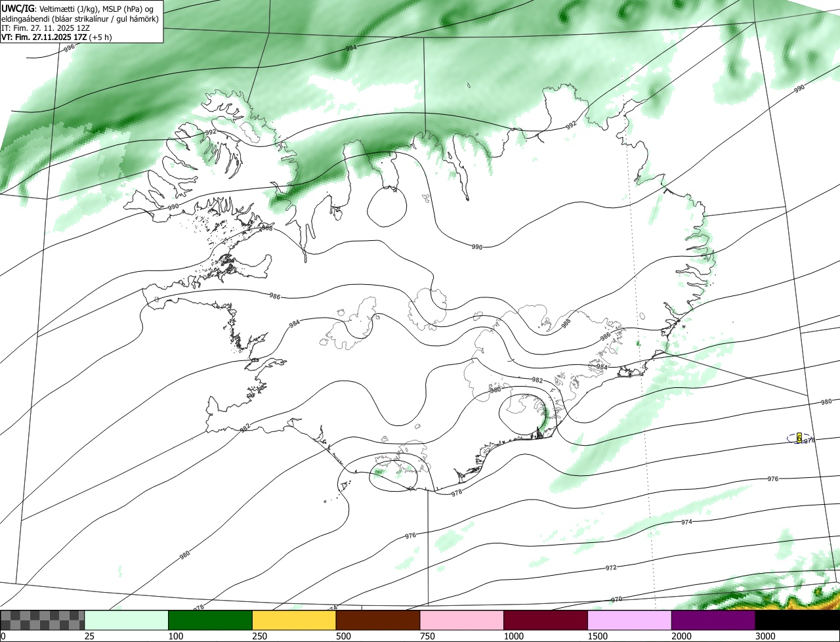
Task: Click the 990 isobar label in central Iceland
Action: (478, 247)
